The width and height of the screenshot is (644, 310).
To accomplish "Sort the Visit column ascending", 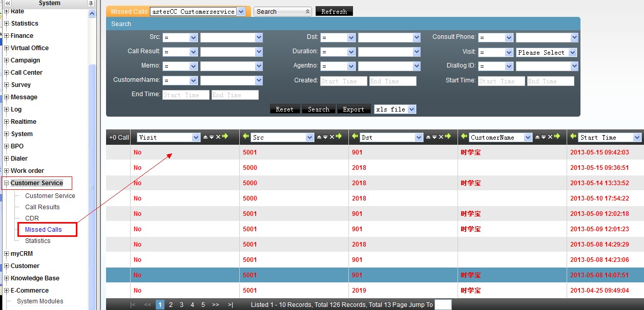I will coord(205,137).
